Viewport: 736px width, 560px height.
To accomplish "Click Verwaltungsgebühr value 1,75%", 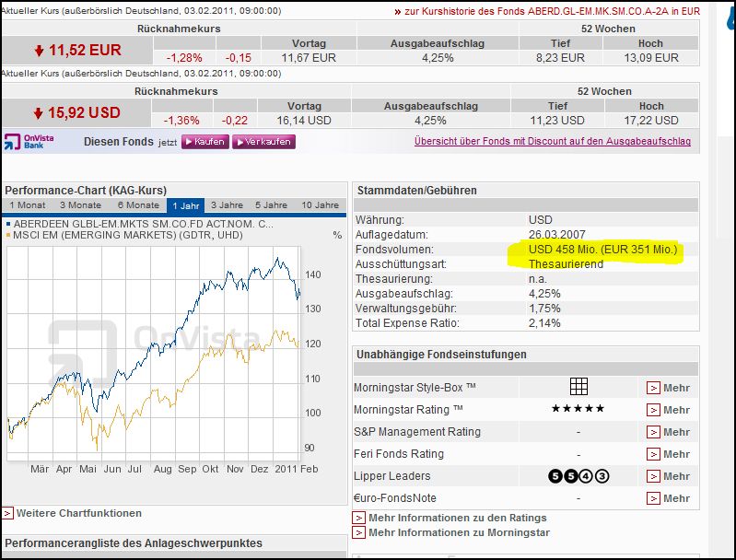I will (x=544, y=309).
